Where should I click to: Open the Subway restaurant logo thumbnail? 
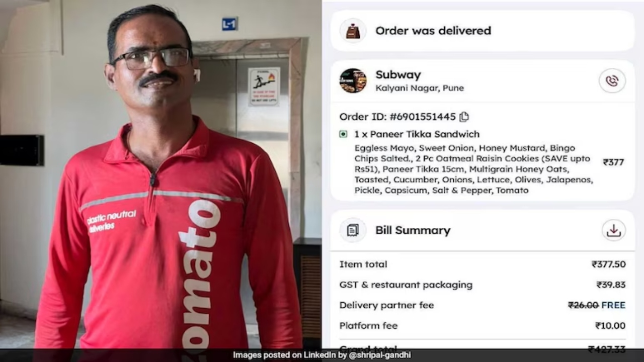coord(353,81)
